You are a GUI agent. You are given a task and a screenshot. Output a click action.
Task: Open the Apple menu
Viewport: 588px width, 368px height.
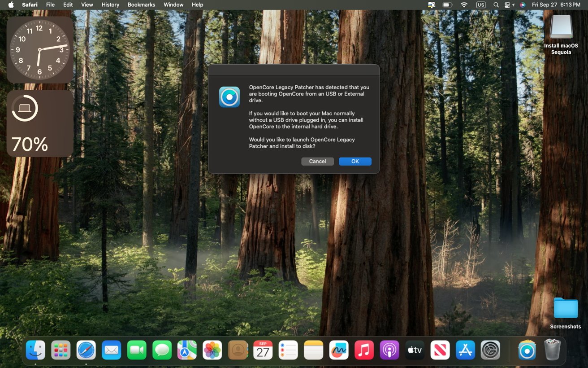pos(11,4)
